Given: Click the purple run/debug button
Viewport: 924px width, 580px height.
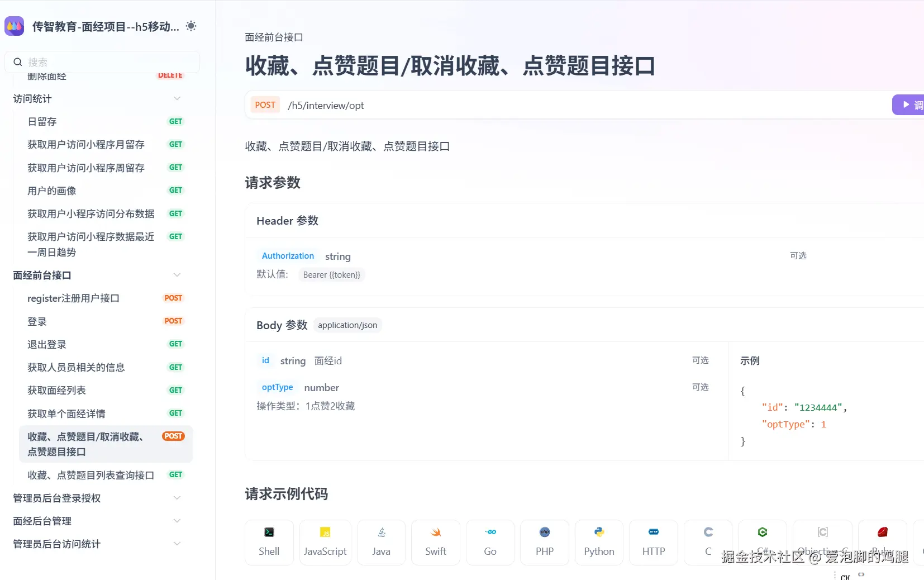Looking at the screenshot, I should (908, 105).
